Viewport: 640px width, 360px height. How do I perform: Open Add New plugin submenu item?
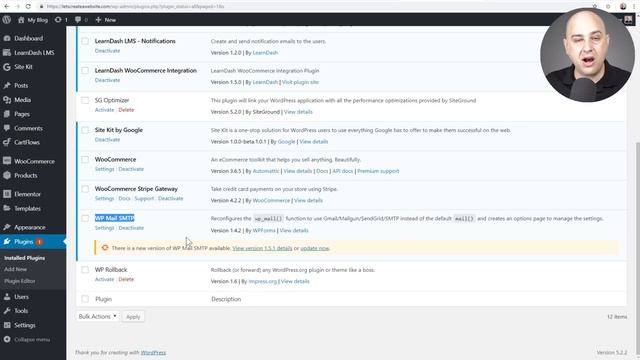tap(16, 269)
